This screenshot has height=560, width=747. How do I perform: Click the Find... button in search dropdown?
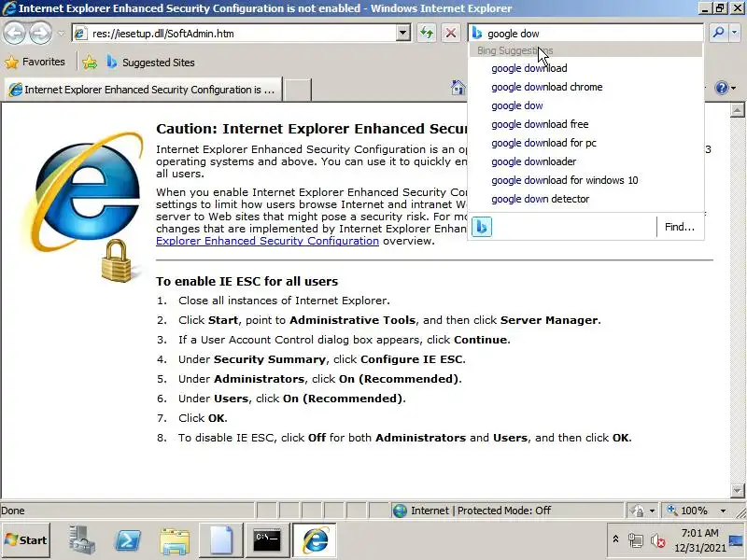point(680,227)
